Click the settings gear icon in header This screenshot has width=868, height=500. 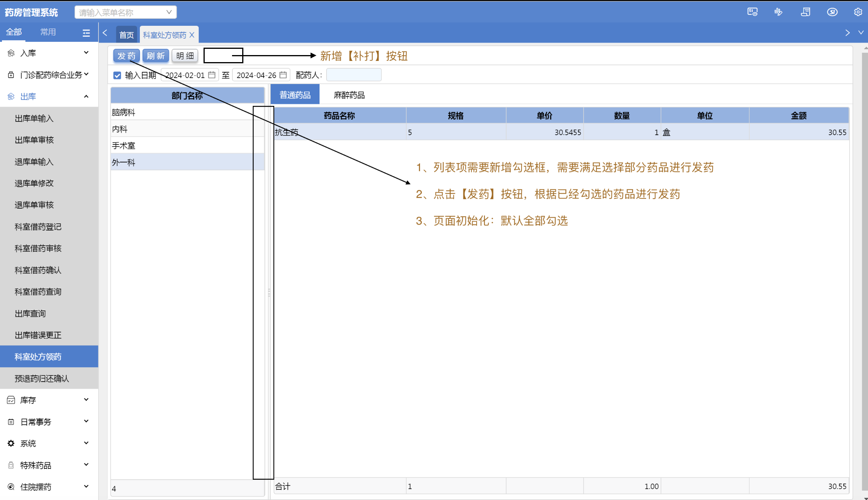858,12
